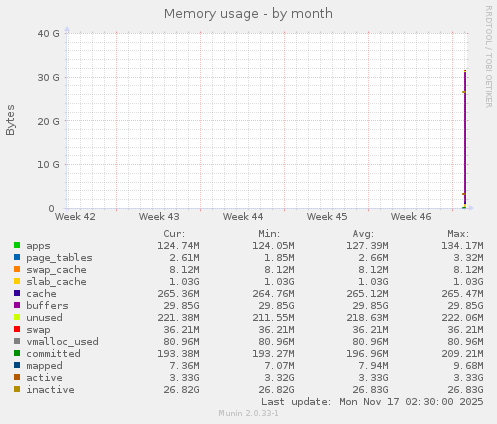Click apps current value 124.74M
Viewport: 497px width, 424px height.
(178, 246)
